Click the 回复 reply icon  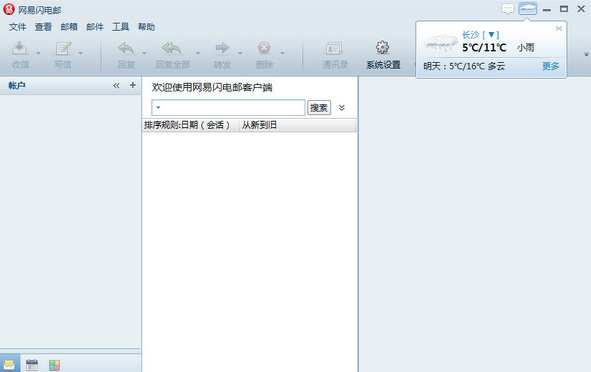(126, 49)
